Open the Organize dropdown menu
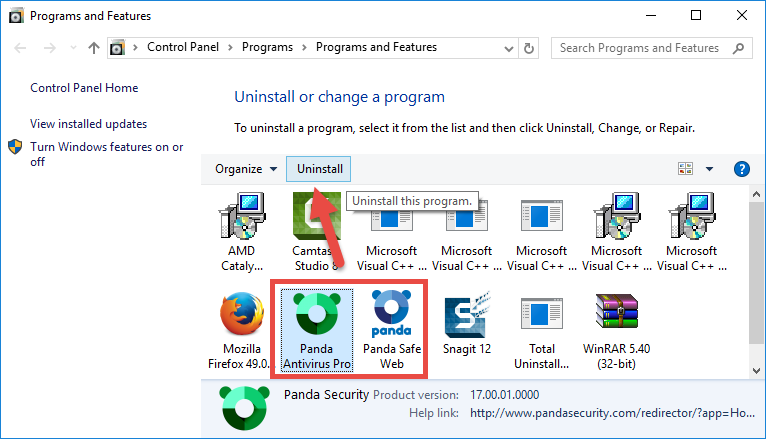The width and height of the screenshot is (766, 439). [x=246, y=169]
